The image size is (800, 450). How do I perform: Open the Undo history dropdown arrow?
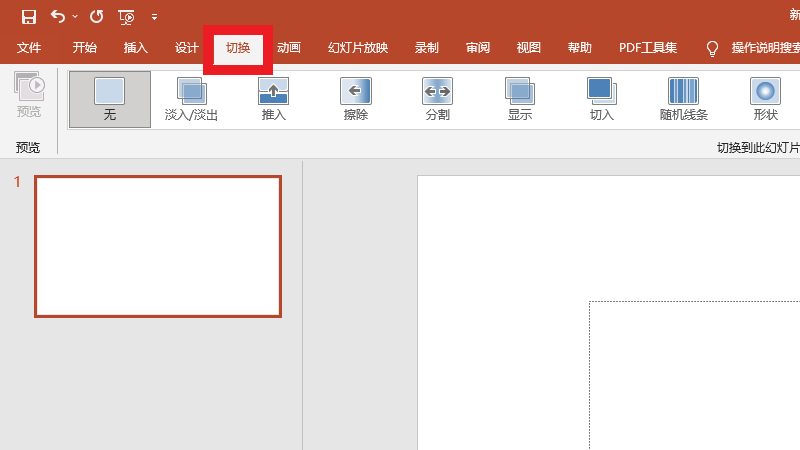click(75, 17)
